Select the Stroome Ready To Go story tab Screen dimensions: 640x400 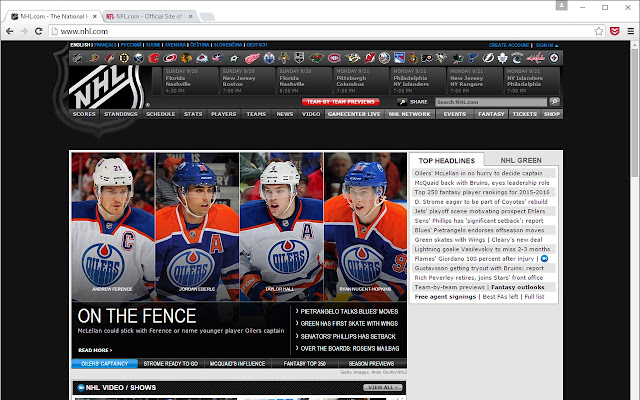171,364
